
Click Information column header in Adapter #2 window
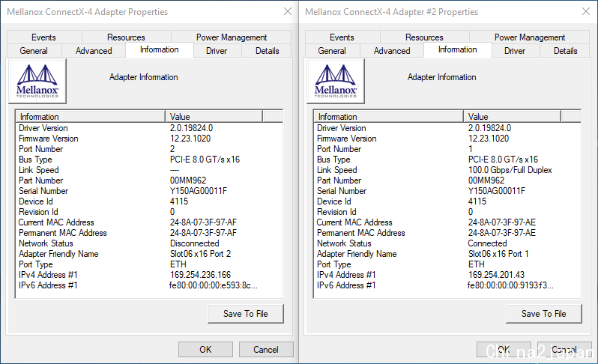pyautogui.click(x=389, y=116)
